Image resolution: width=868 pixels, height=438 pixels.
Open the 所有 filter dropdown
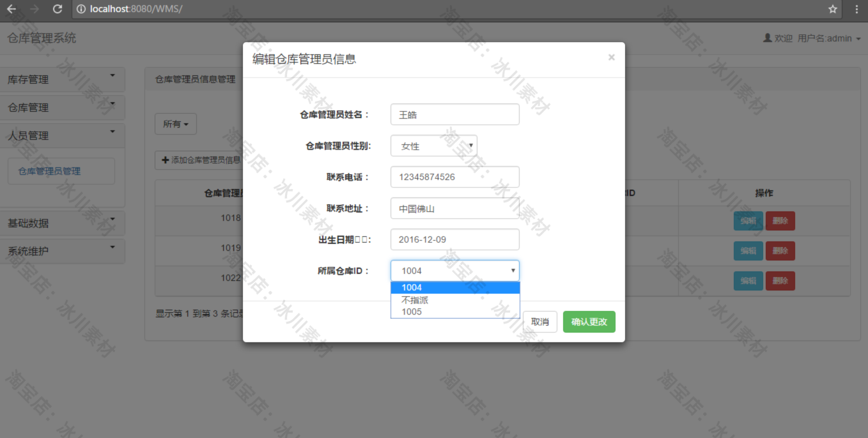click(176, 124)
